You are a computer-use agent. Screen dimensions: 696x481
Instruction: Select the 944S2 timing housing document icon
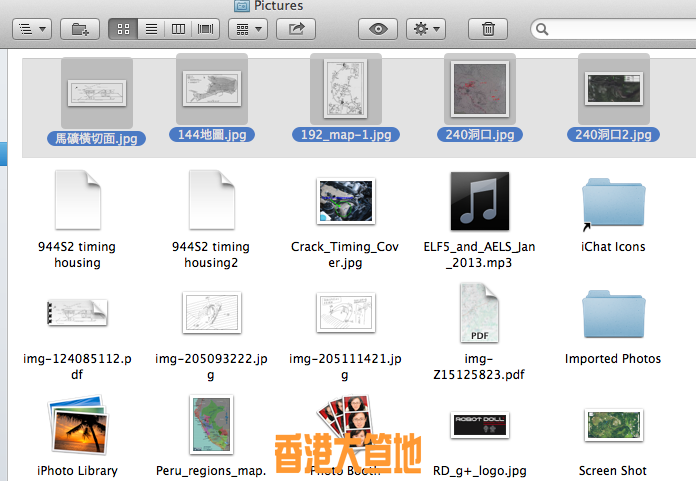click(78, 200)
